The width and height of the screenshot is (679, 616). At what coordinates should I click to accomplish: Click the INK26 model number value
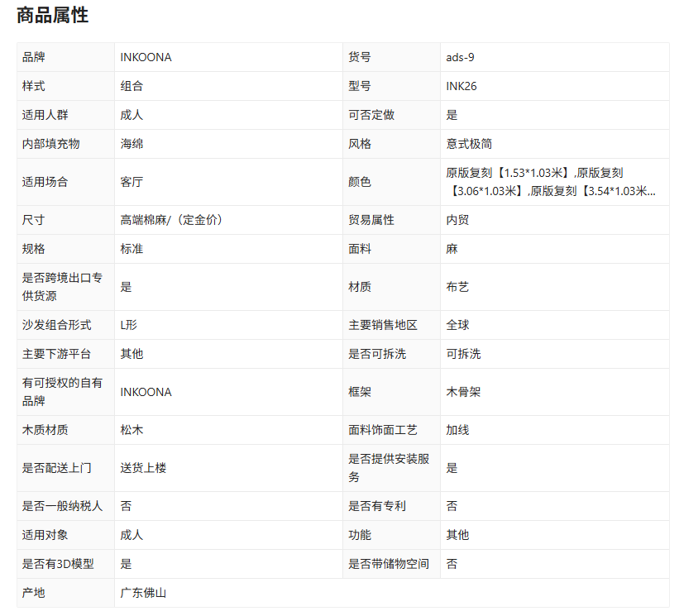461,86
